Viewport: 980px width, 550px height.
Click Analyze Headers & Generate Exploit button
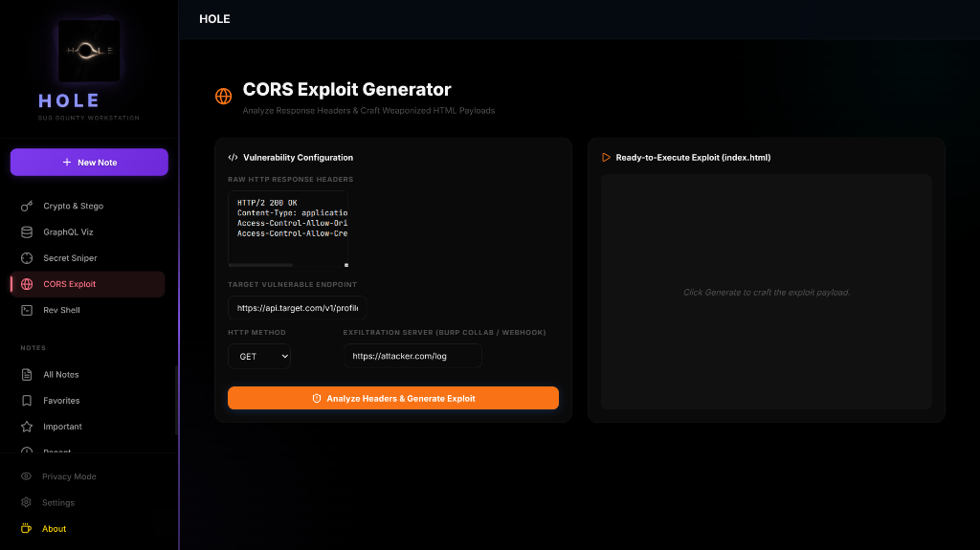pyautogui.click(x=393, y=398)
